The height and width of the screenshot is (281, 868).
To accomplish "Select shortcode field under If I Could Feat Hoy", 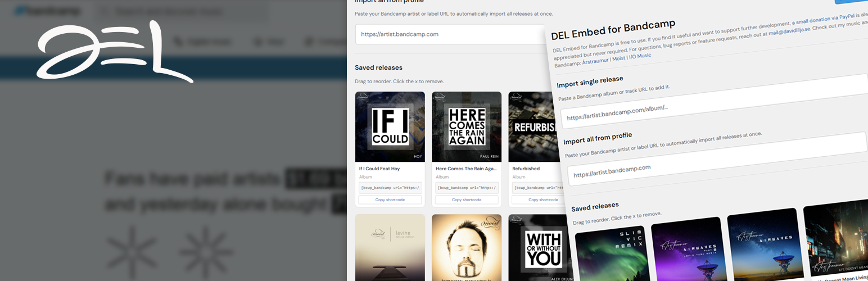I will [x=390, y=188].
